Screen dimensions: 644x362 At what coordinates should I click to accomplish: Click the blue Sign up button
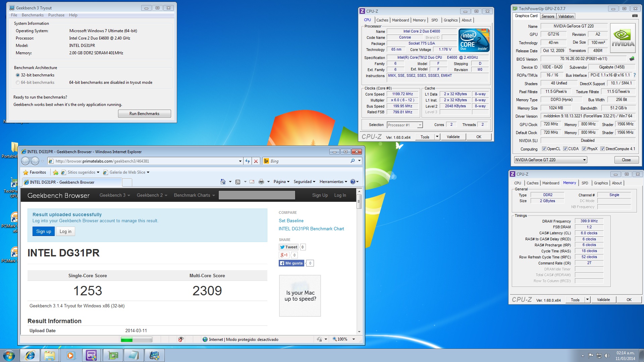[44, 231]
